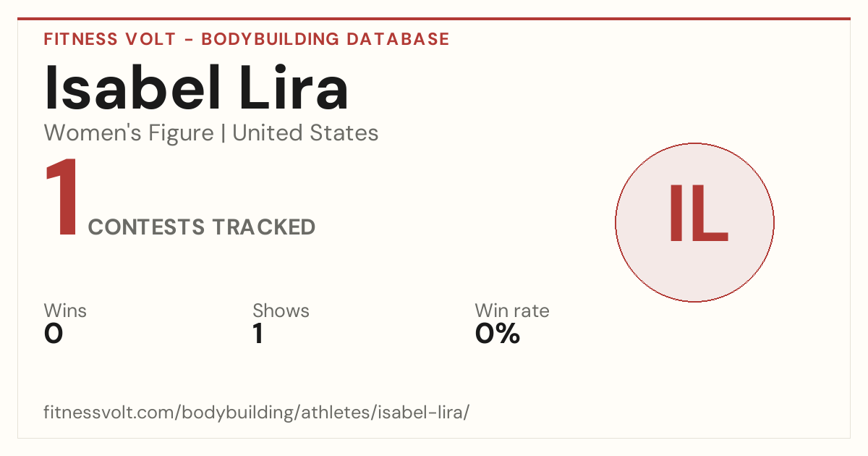The image size is (868, 456).
Task: Click the Win rate label
Action: (x=512, y=311)
